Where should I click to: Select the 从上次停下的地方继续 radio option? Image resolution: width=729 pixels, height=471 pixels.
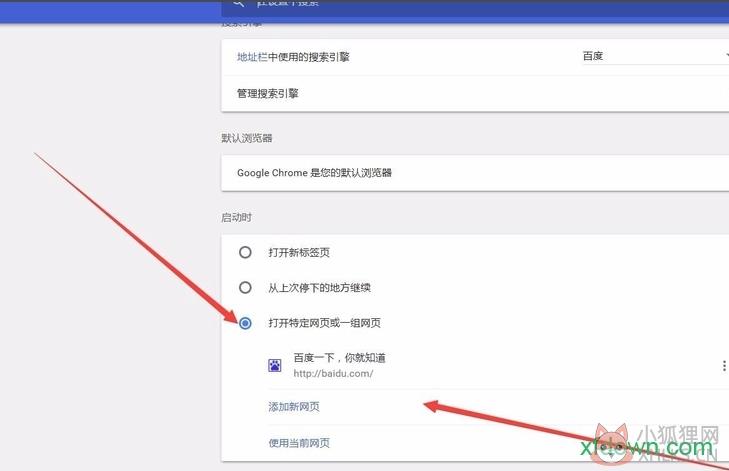click(x=245, y=287)
